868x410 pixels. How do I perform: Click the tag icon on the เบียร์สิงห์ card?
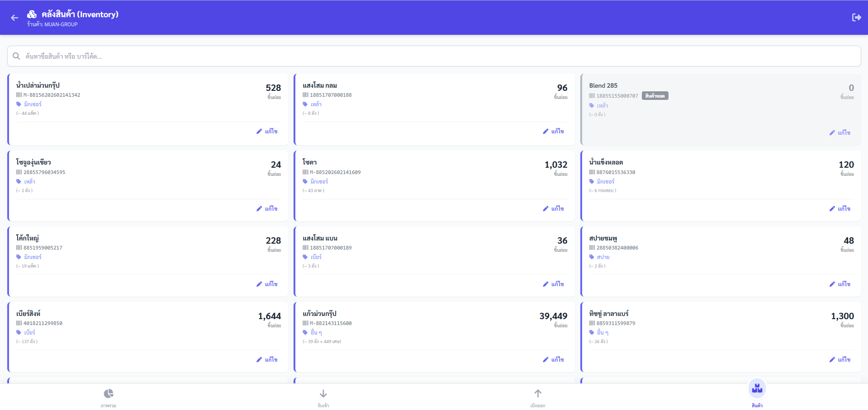pyautogui.click(x=19, y=333)
